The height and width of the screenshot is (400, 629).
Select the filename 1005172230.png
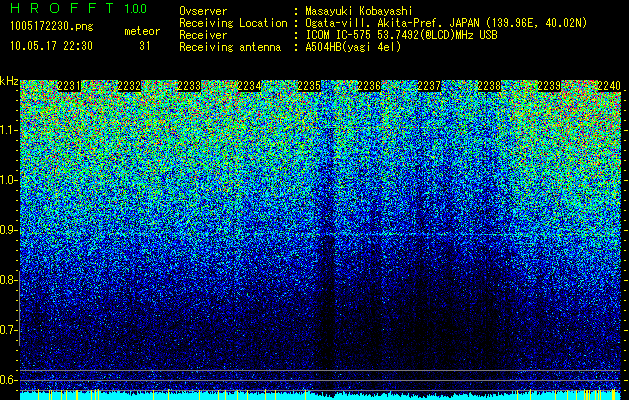pos(52,27)
